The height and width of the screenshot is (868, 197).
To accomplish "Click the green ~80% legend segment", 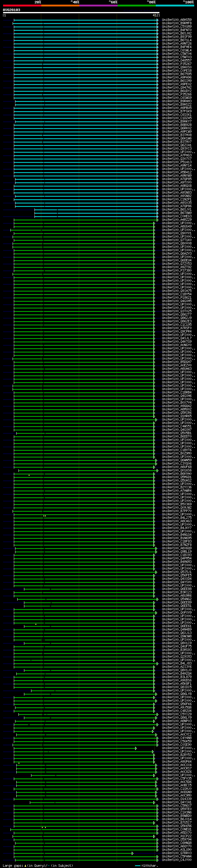I will click(x=136, y=6).
